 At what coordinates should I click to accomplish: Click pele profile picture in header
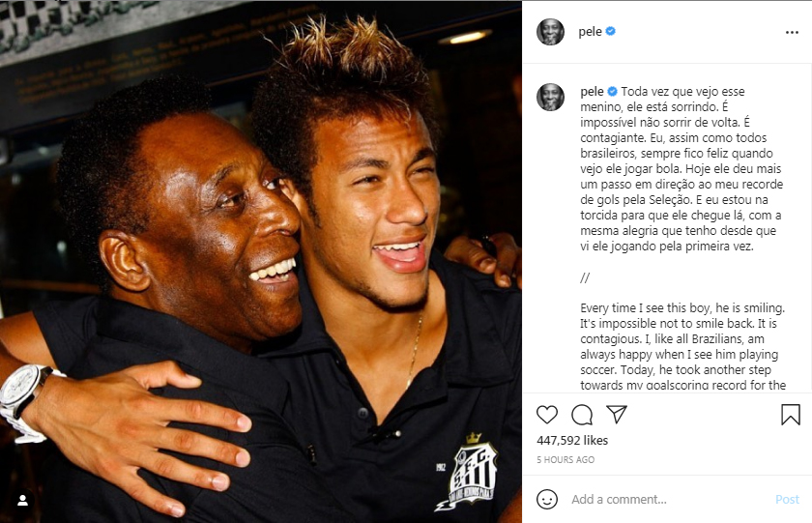pyautogui.click(x=550, y=32)
